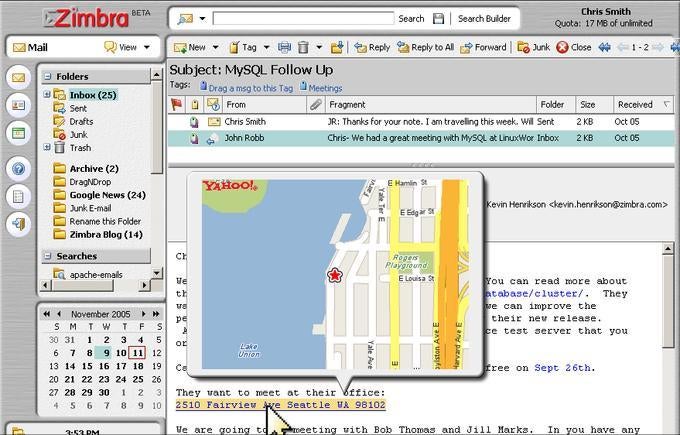This screenshot has width=680, height=435.
Task: Click the Print icon in toolbar
Action: [x=284, y=47]
